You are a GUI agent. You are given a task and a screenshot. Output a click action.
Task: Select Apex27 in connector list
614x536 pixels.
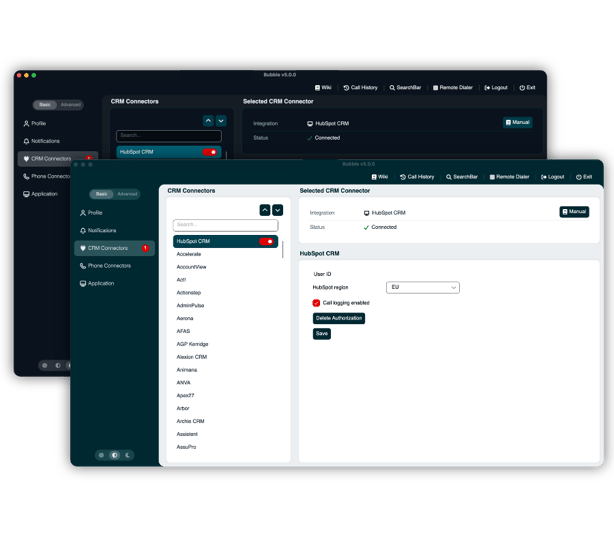click(185, 395)
